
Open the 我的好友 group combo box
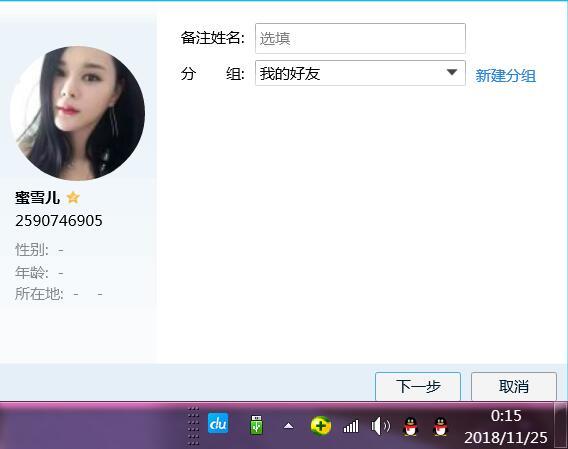tap(360, 73)
